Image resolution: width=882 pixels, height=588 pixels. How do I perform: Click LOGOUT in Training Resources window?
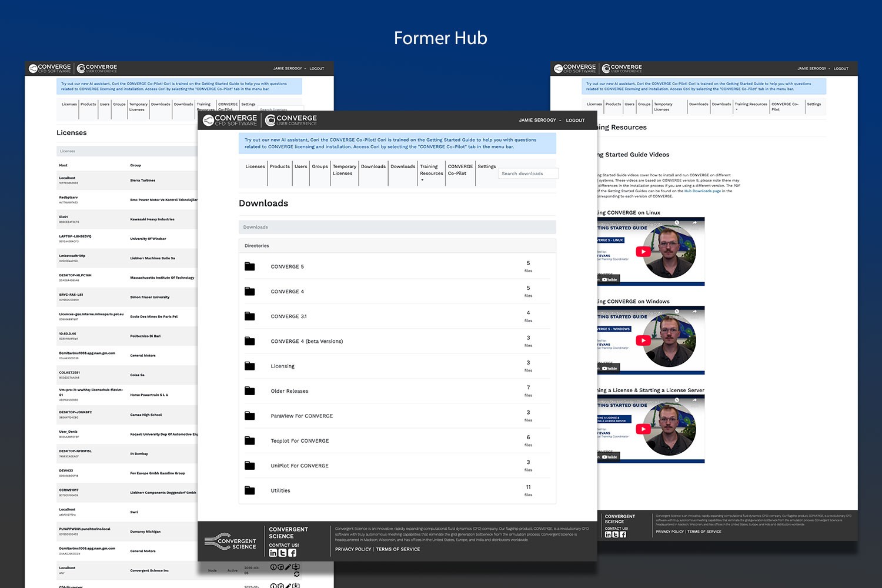pyautogui.click(x=841, y=68)
